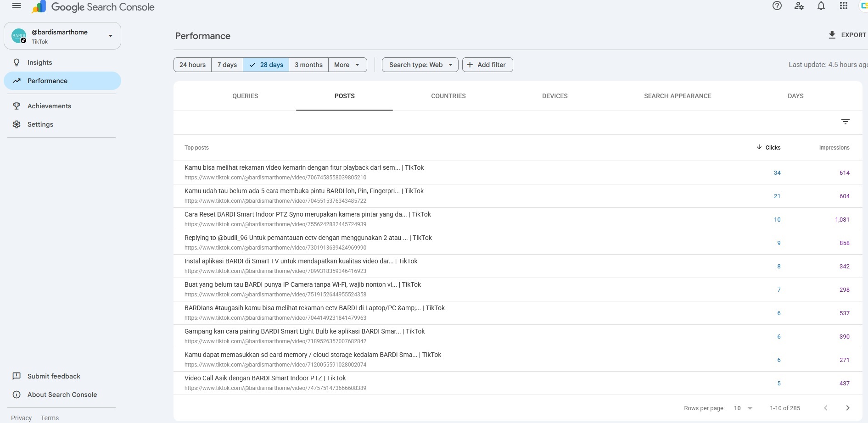Viewport: 868px width, 423px height.
Task: Select the 3 months date range
Action: pos(308,65)
